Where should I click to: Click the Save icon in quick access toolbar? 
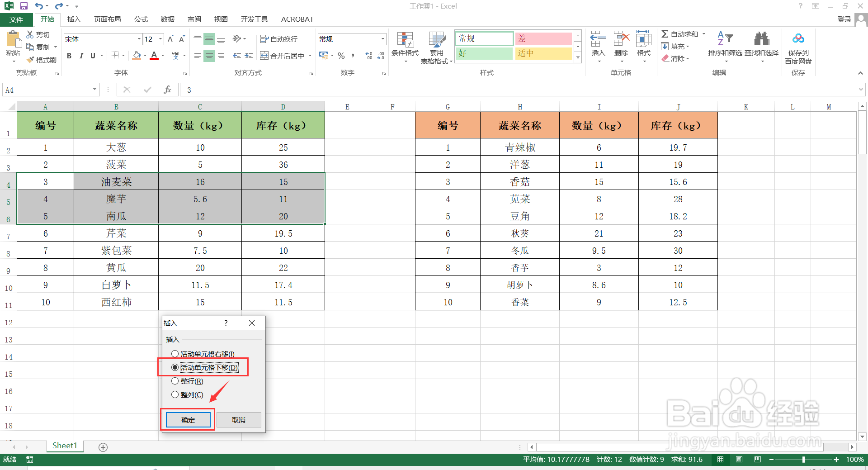click(24, 6)
